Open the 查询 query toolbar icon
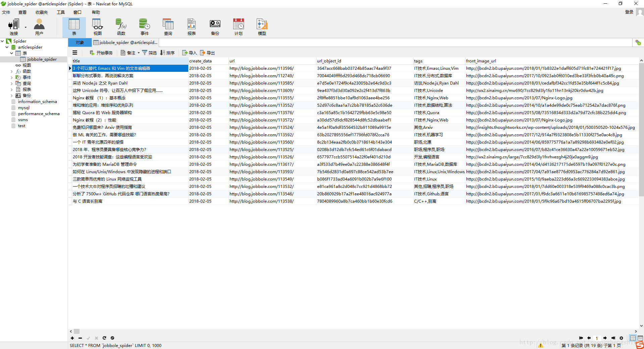The image size is (644, 349). click(x=168, y=27)
